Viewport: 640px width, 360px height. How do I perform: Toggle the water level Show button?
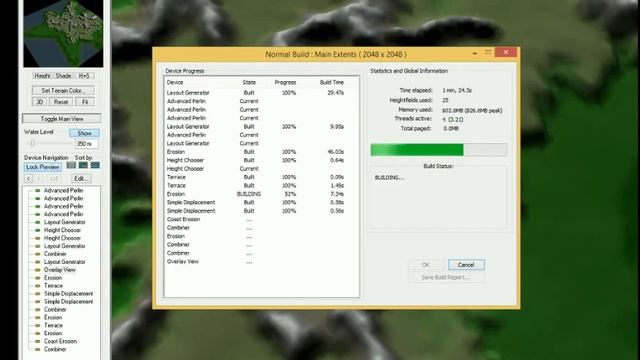click(x=84, y=133)
